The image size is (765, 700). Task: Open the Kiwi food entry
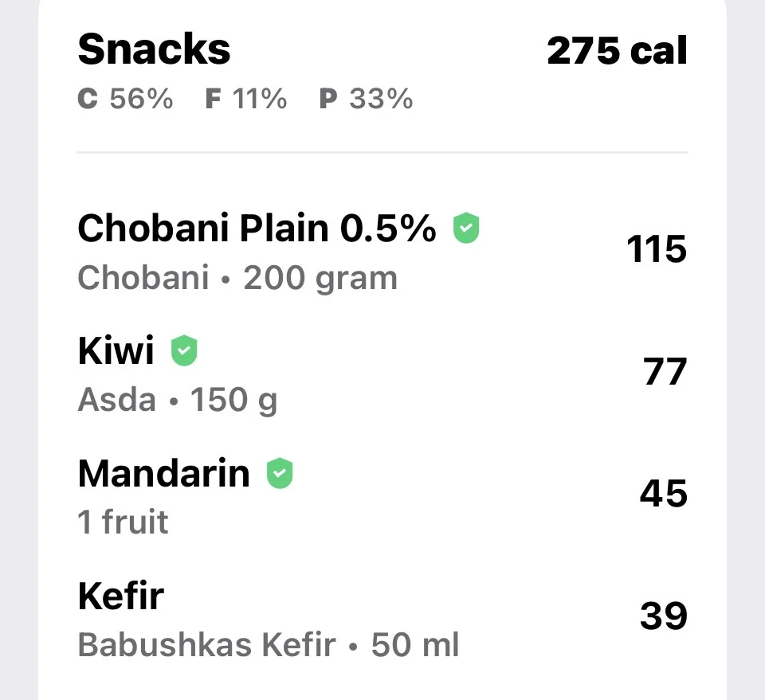click(382, 373)
